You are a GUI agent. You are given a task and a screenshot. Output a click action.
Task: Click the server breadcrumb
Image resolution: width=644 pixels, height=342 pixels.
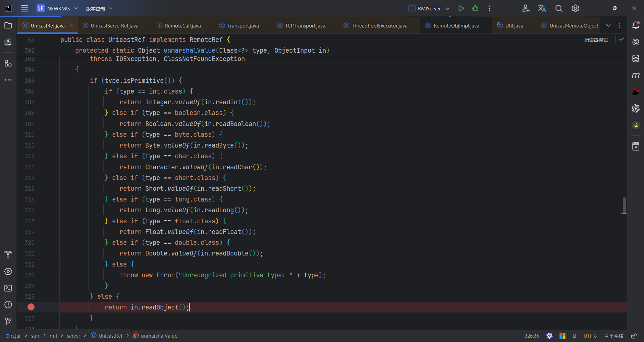tap(73, 336)
